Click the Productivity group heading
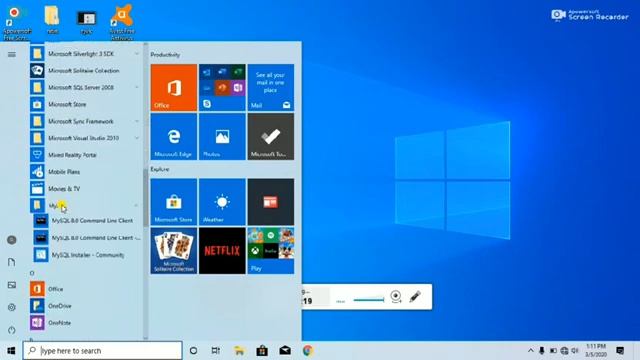640x360 pixels. (x=165, y=55)
